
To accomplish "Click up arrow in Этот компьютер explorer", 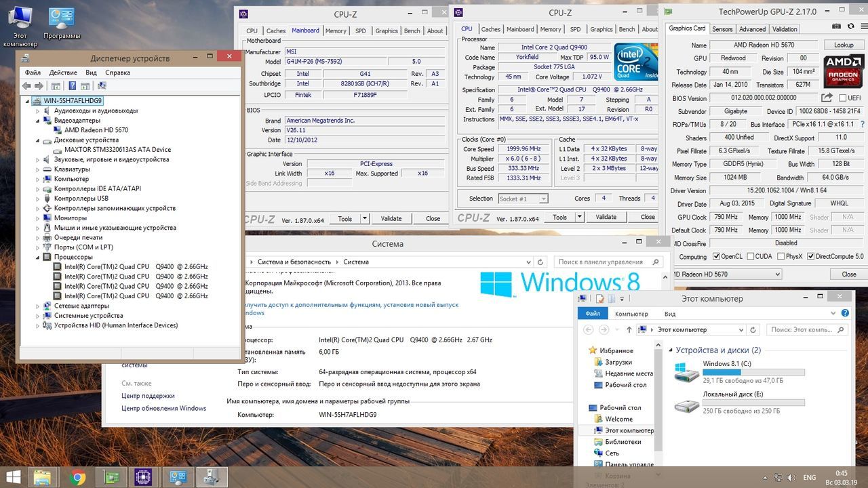I will (x=629, y=330).
